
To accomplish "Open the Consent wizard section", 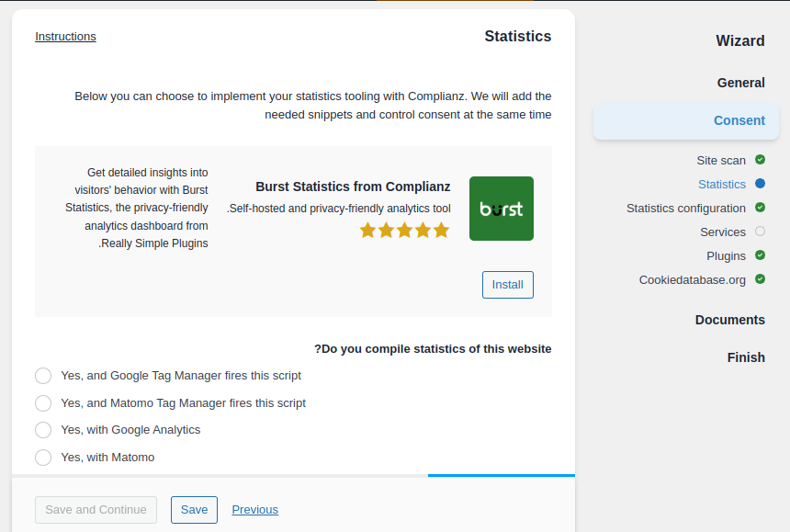I will tap(739, 120).
